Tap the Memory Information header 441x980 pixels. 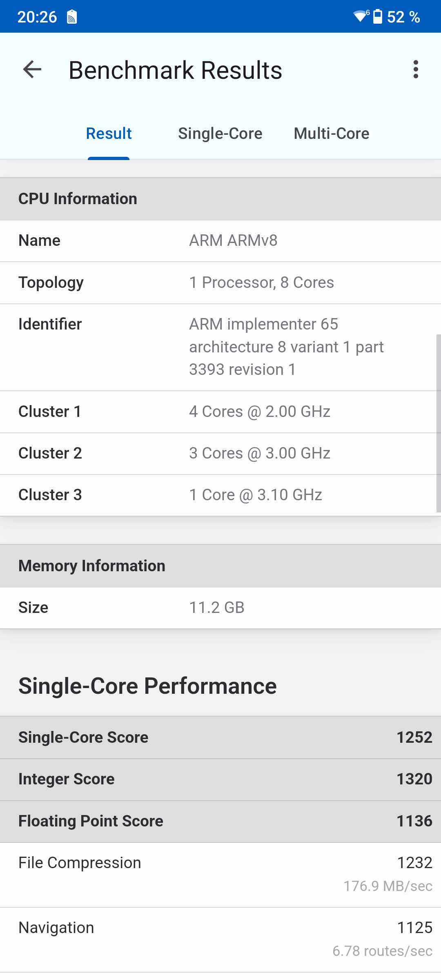(x=220, y=566)
